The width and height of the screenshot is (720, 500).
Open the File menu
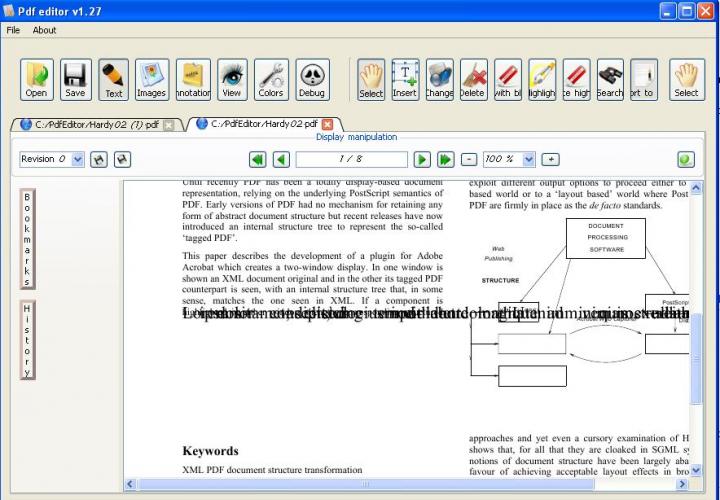coord(13,30)
